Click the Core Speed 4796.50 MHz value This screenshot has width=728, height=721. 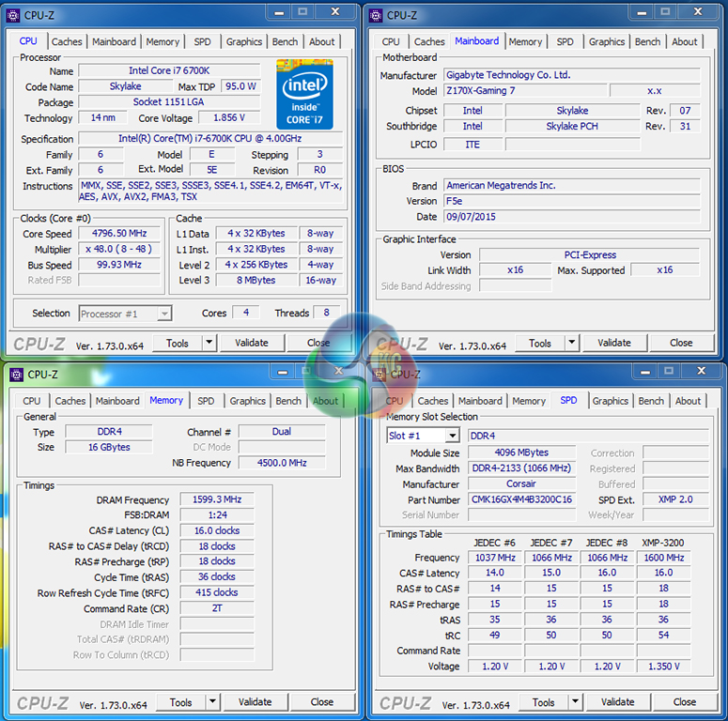click(119, 234)
